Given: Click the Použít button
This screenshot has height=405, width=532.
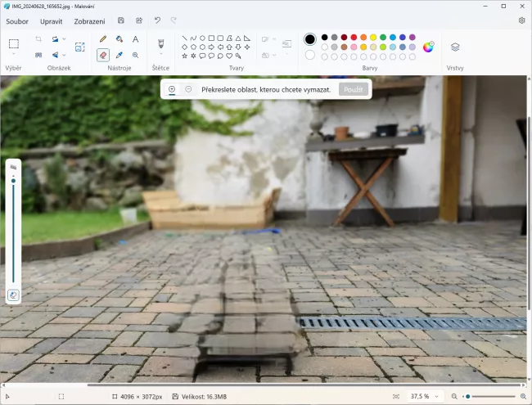Looking at the screenshot, I should [353, 89].
